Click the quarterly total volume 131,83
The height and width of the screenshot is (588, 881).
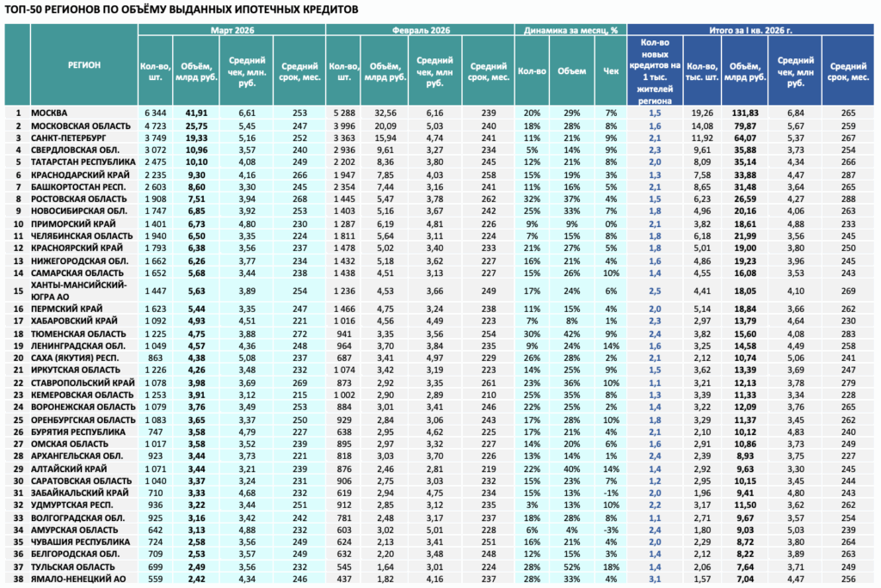pos(744,113)
